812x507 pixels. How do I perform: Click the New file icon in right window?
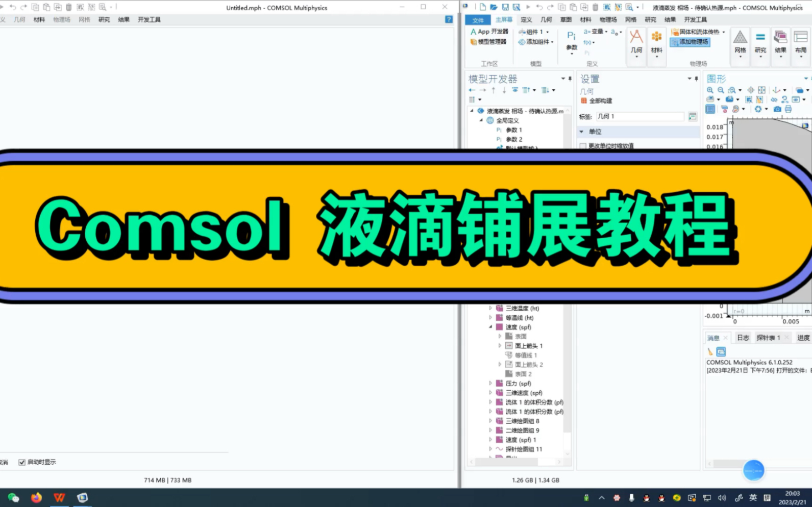pyautogui.click(x=482, y=7)
